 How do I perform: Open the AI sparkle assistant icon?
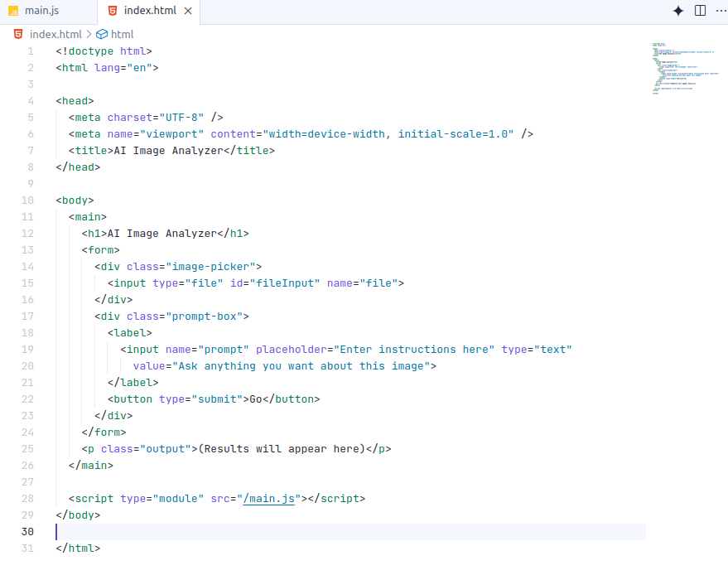[x=677, y=11]
